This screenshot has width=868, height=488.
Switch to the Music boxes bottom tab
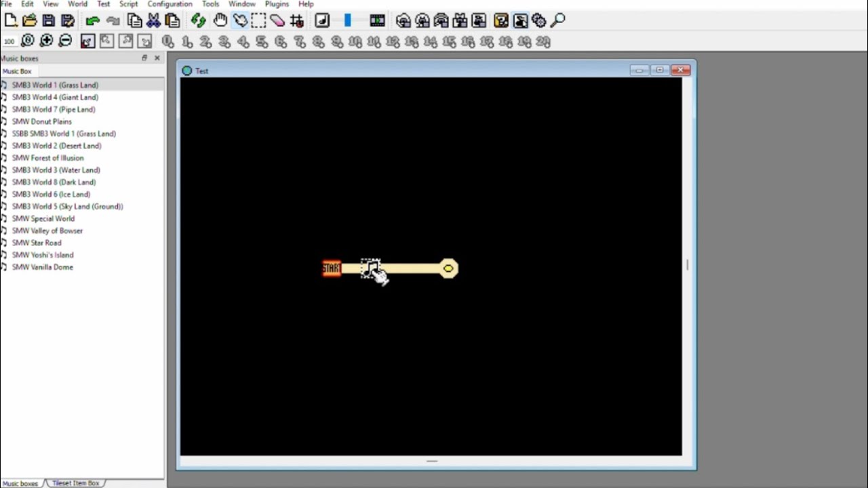pyautogui.click(x=20, y=483)
